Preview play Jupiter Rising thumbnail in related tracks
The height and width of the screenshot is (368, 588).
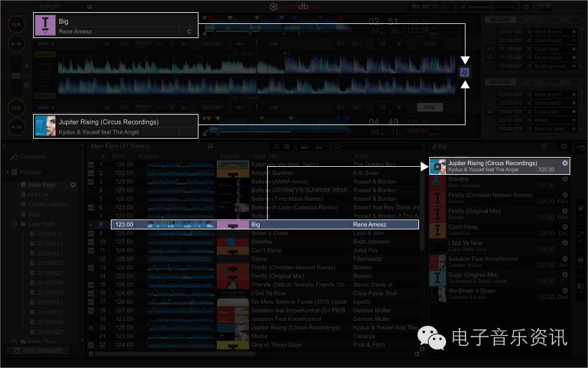(437, 166)
